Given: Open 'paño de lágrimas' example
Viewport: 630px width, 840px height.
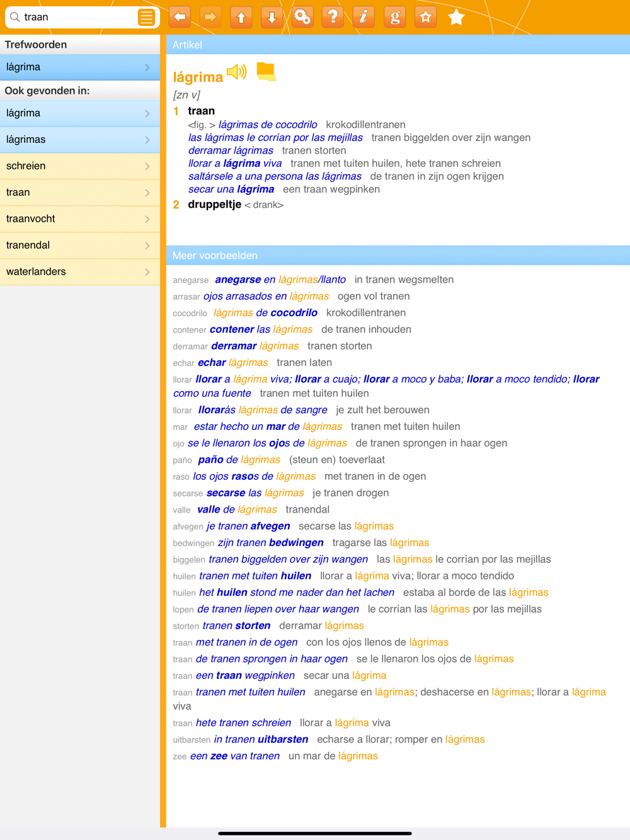Looking at the screenshot, I should [x=239, y=460].
